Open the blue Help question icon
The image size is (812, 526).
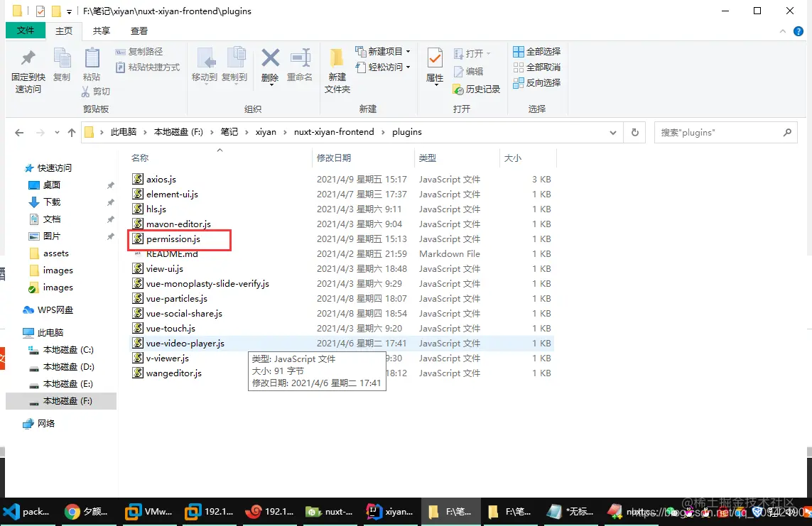(x=799, y=31)
